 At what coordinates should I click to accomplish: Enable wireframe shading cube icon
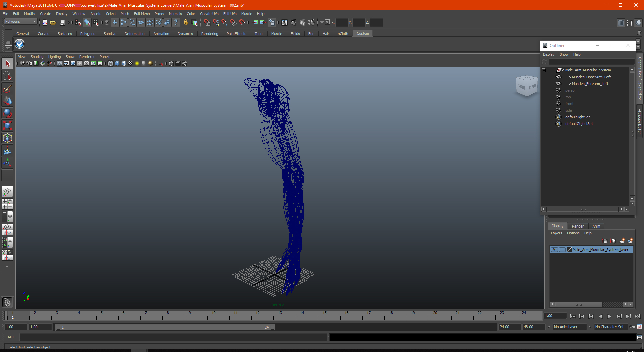(x=110, y=63)
